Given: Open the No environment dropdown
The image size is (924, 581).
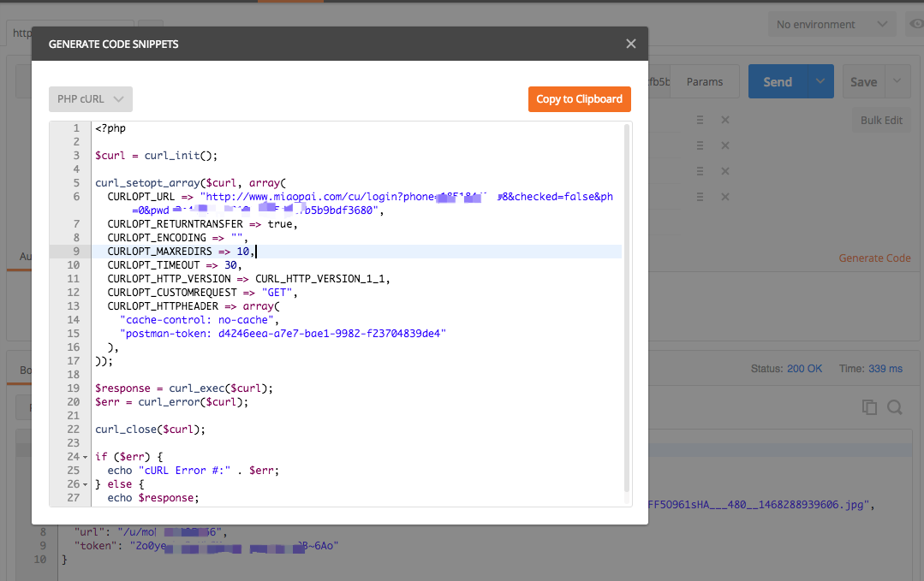Looking at the screenshot, I should coord(831,25).
